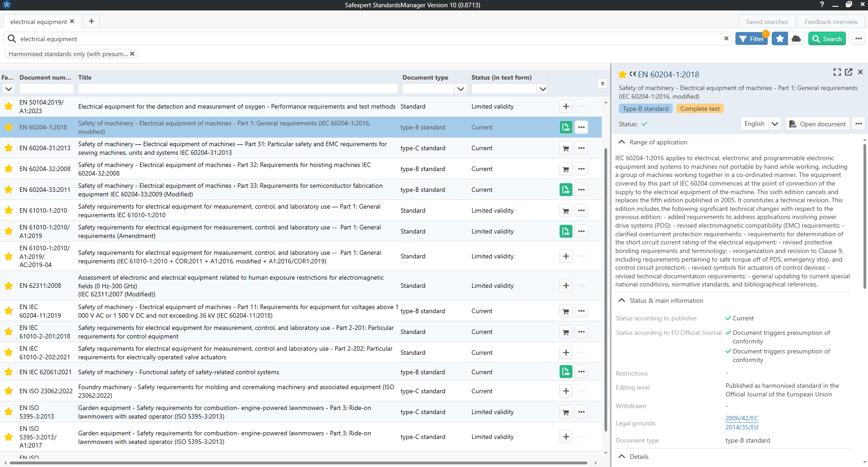Open more actions for EN IEC 62061:2021 row
Image resolution: width=868 pixels, height=467 pixels.
[581, 372]
